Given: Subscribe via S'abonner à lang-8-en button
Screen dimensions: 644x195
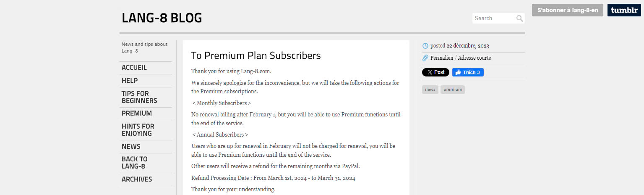Looking at the screenshot, I should (568, 10).
